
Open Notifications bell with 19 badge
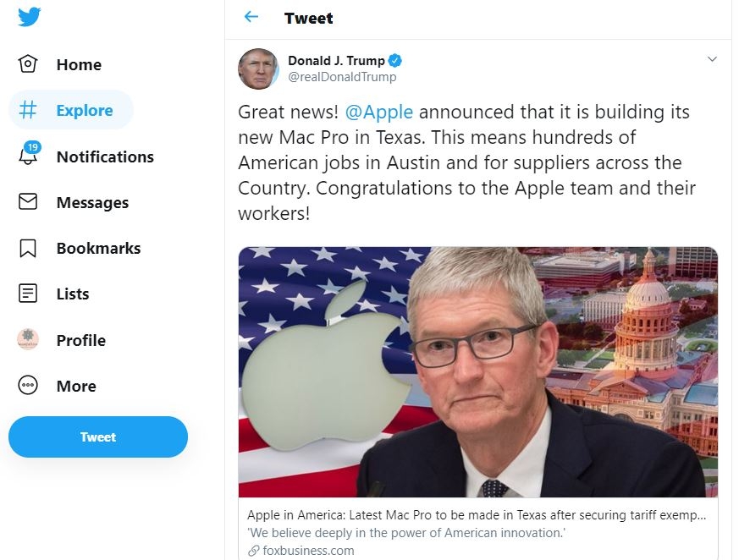point(29,153)
